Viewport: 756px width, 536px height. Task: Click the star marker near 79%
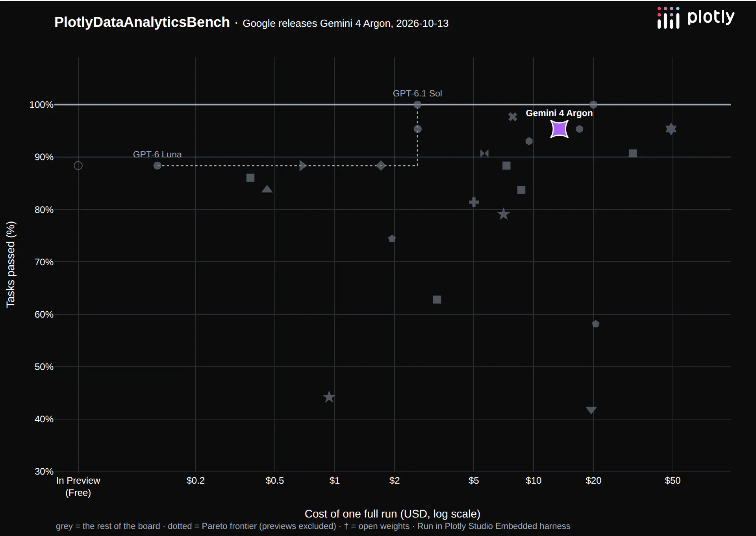(503, 214)
